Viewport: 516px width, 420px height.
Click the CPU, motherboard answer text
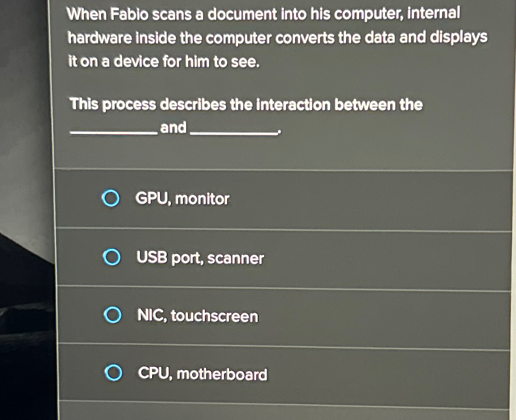point(202,374)
